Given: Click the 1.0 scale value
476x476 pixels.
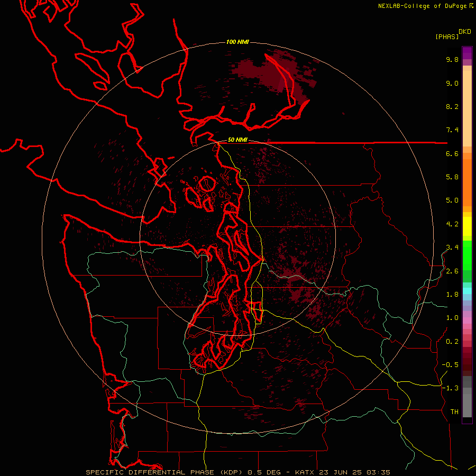Looking at the screenshot, I should (452, 318).
